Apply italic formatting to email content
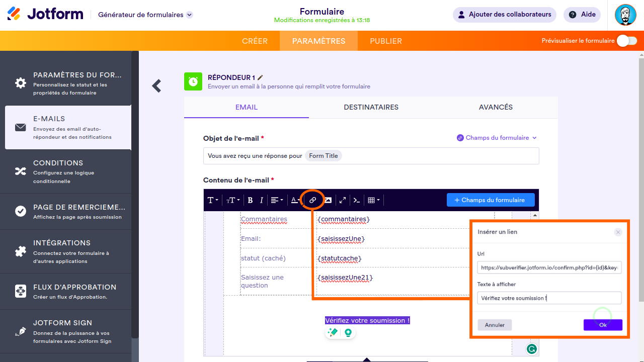Image resolution: width=644 pixels, height=362 pixels. coord(262,200)
